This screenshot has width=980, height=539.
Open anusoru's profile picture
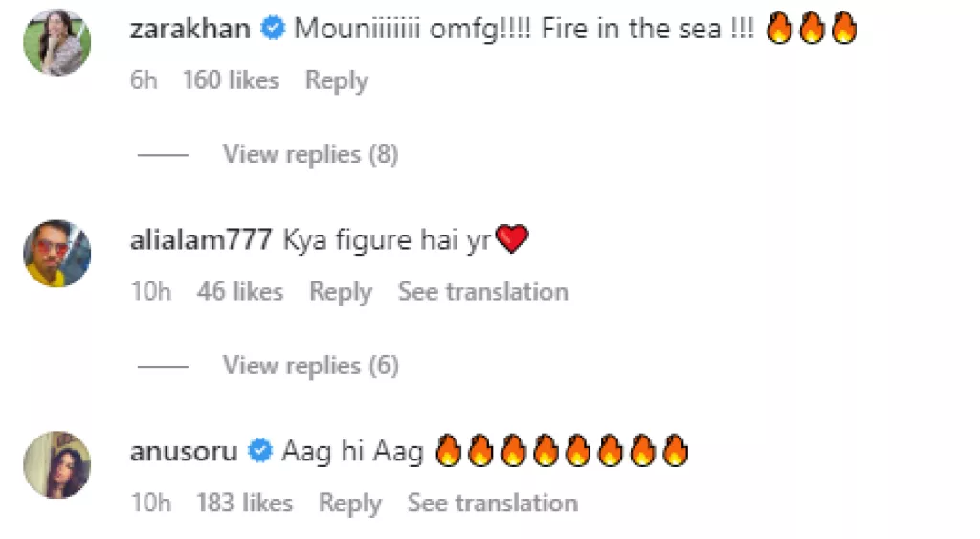[x=56, y=464]
